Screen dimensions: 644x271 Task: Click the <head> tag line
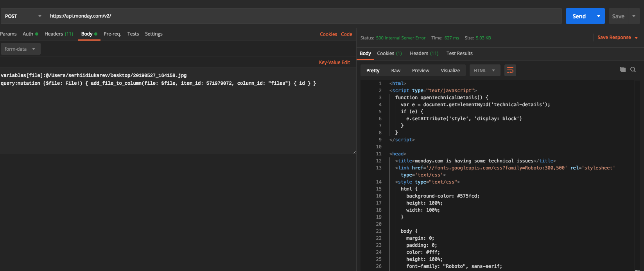click(398, 153)
